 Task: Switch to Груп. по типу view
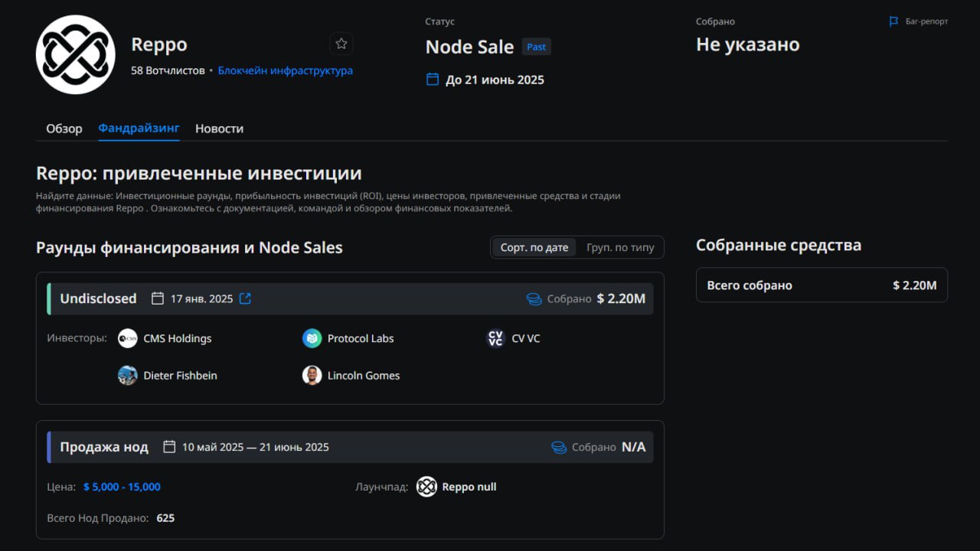click(620, 247)
